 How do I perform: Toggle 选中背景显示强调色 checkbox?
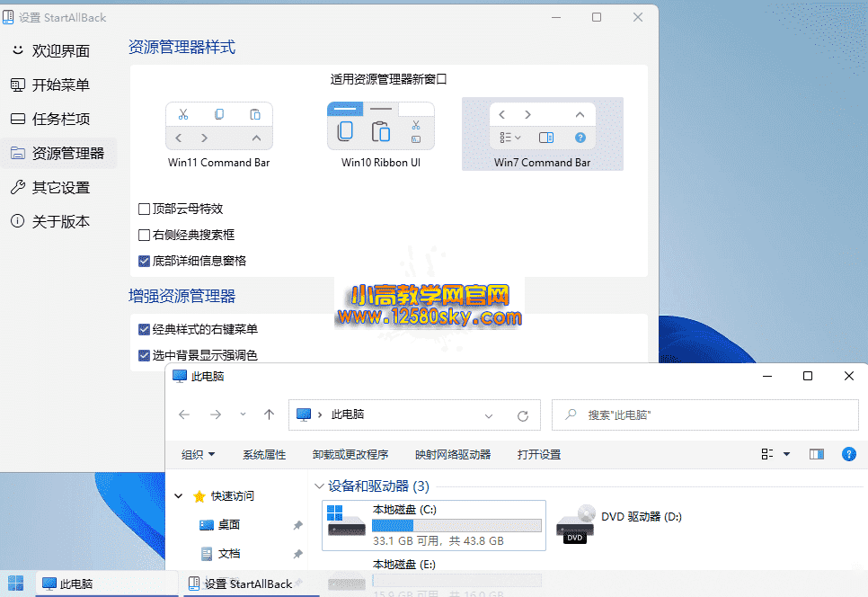tap(144, 355)
